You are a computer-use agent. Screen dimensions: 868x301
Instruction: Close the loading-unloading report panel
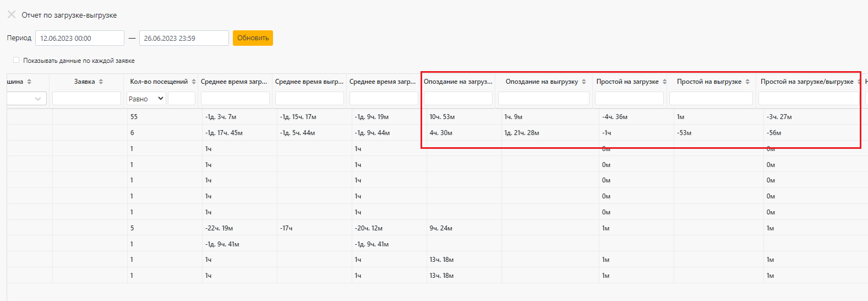point(11,15)
